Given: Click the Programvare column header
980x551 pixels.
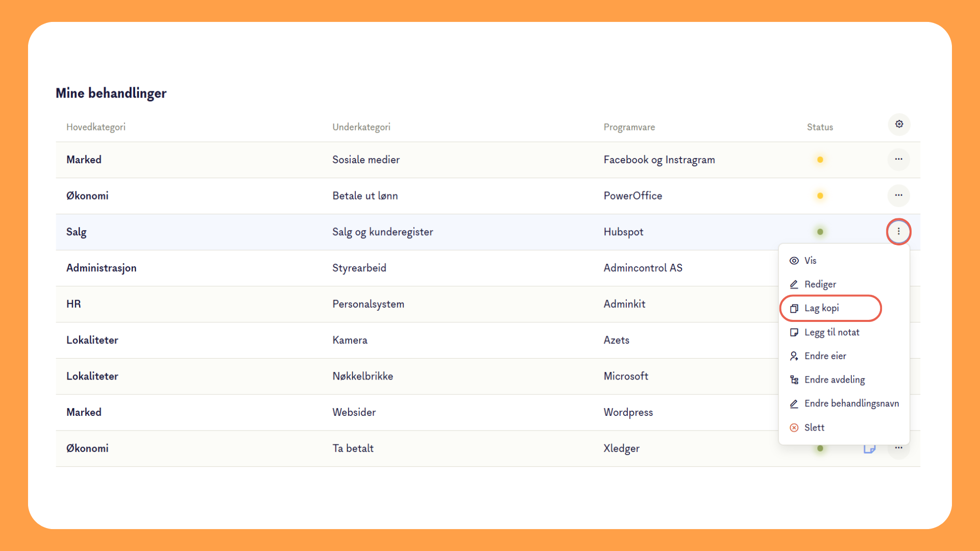Looking at the screenshot, I should coord(629,127).
